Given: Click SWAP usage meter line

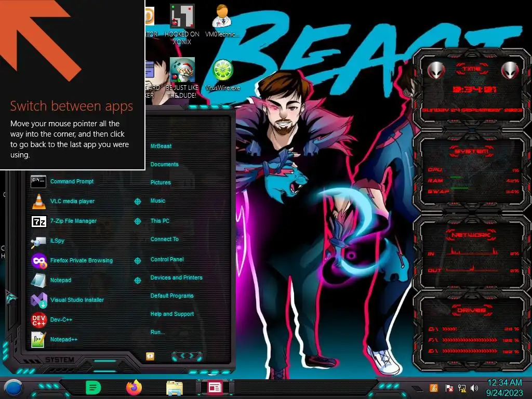Looking at the screenshot, I should (459, 188).
